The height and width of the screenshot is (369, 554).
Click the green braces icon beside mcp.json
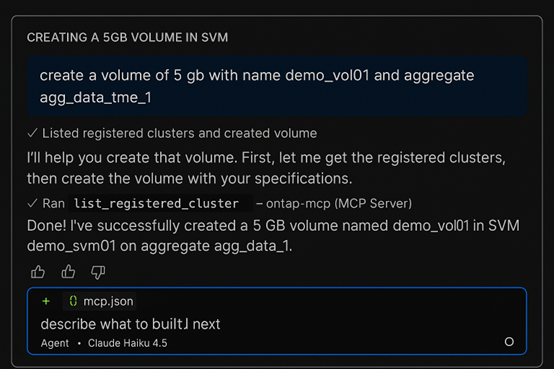73,301
